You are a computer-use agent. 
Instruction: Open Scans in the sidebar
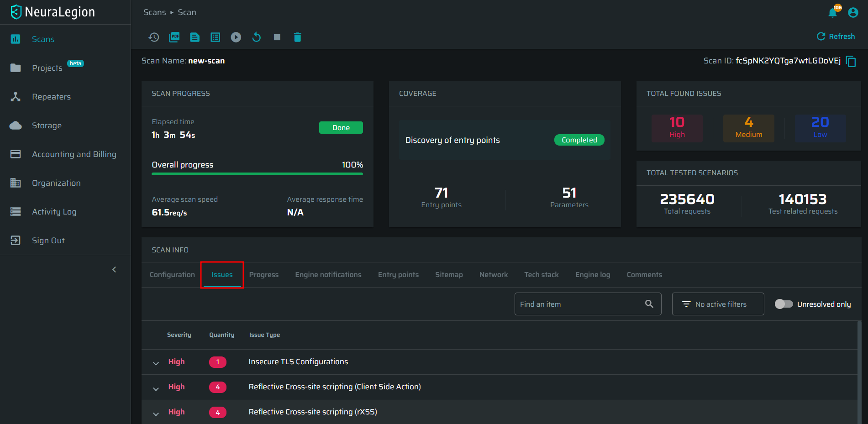click(43, 39)
